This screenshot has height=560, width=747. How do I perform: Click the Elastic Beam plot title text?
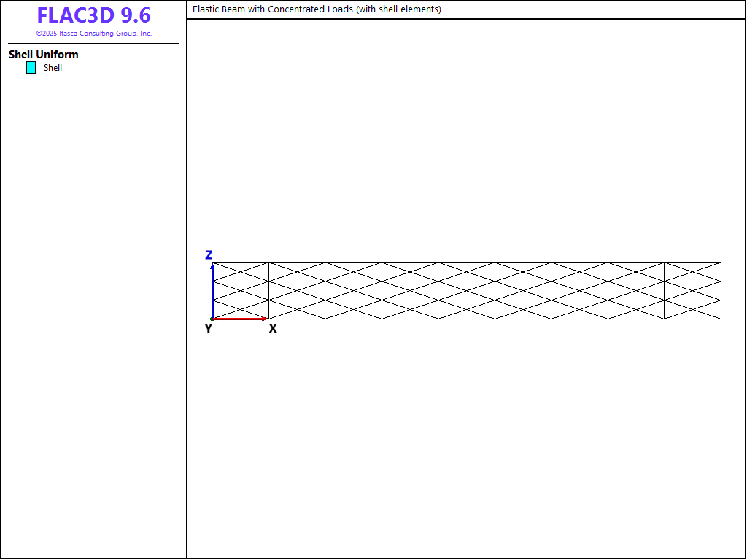coord(317,9)
